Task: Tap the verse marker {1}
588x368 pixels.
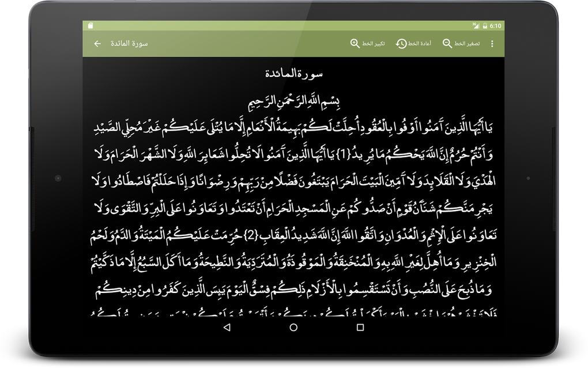Action: tap(343, 154)
